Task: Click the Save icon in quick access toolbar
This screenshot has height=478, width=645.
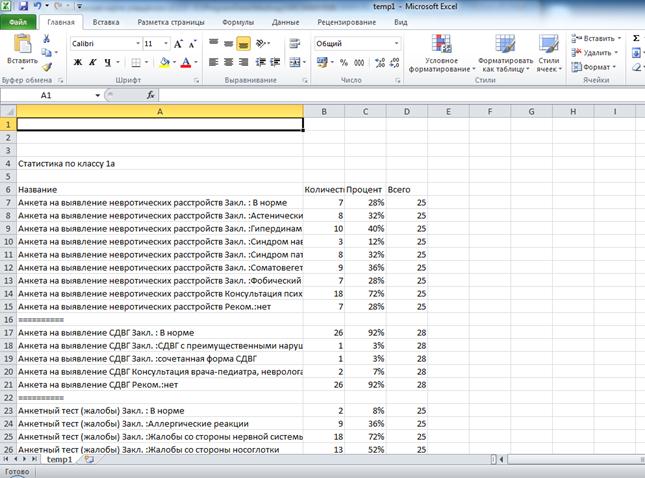Action: click(23, 6)
